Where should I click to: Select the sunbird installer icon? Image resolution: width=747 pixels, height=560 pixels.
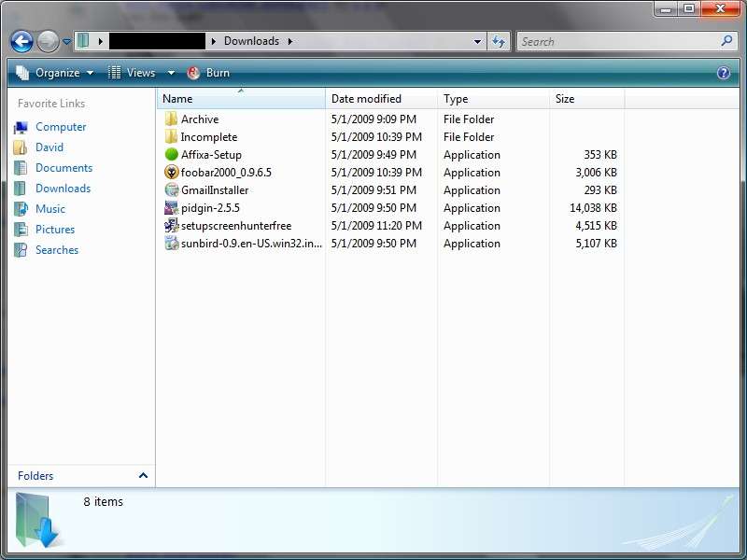[171, 244]
